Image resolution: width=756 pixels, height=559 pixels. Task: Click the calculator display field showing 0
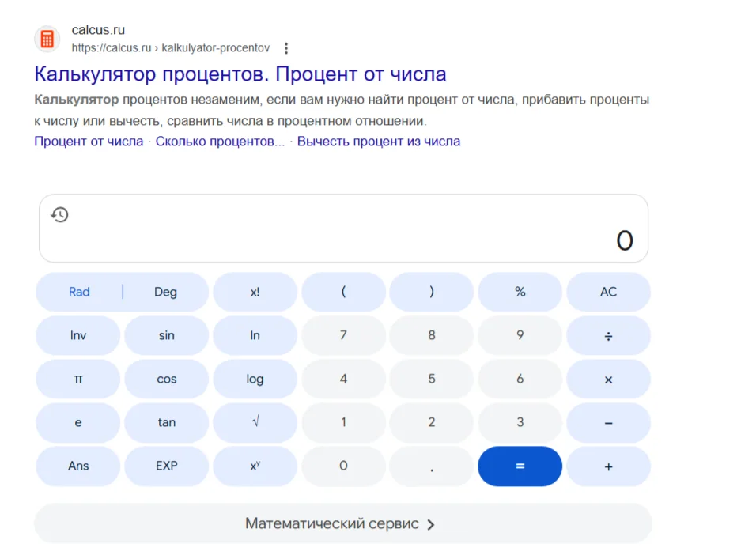pos(343,229)
